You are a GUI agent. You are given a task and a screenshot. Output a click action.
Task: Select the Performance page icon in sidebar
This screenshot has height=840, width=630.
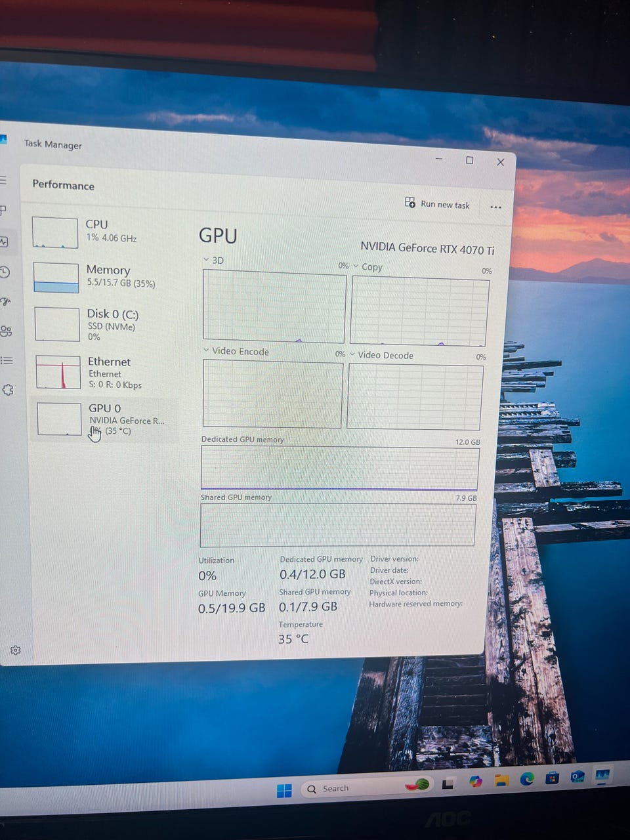coord(3,241)
